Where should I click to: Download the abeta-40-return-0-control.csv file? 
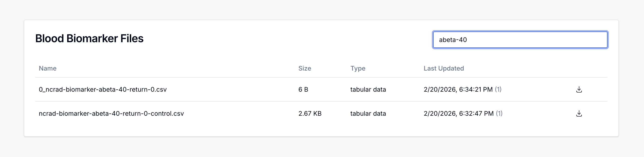579,113
